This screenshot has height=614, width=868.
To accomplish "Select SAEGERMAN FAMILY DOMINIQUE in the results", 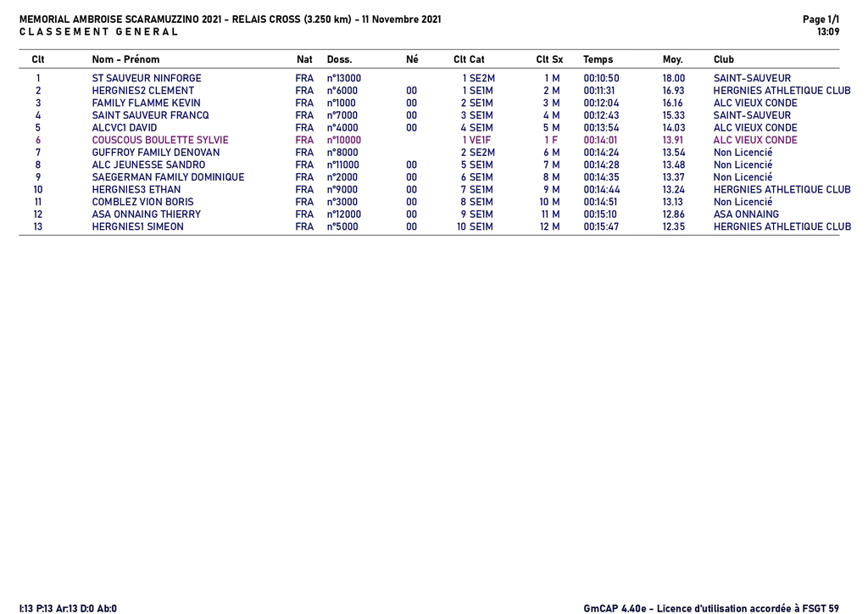I will tap(168, 177).
